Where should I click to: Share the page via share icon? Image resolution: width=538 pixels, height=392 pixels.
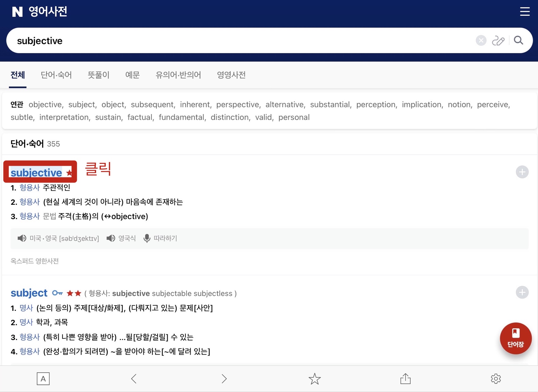tap(405, 378)
